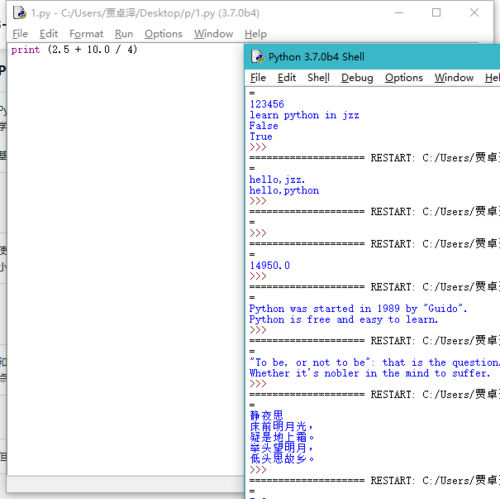Click the editor window bottom status bar

pos(126,484)
